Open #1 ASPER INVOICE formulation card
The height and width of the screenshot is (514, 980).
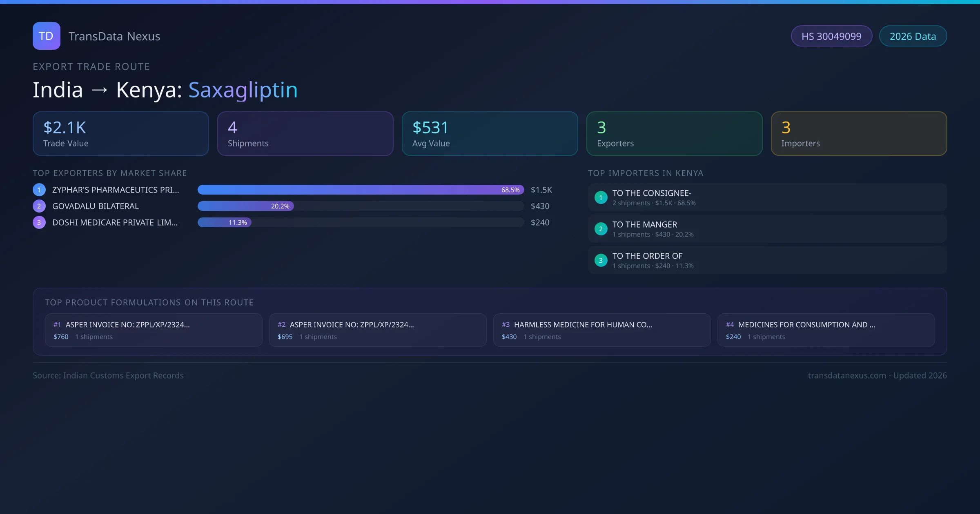pyautogui.click(x=154, y=330)
